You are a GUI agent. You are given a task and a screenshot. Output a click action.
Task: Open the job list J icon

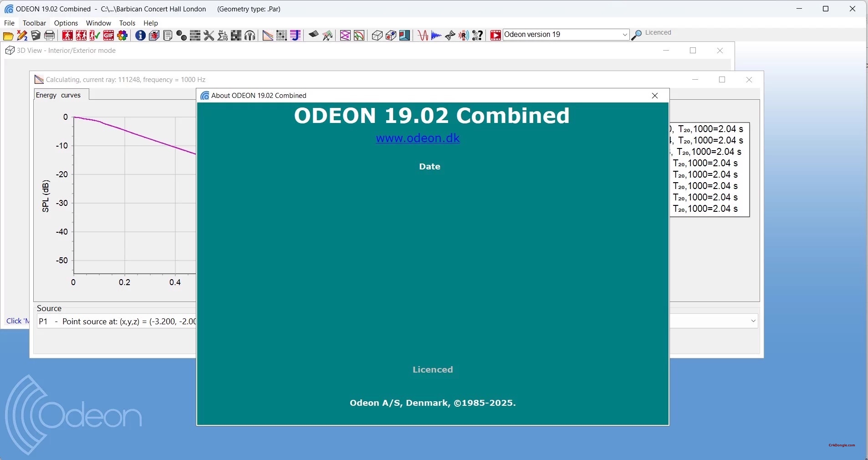pyautogui.click(x=296, y=36)
